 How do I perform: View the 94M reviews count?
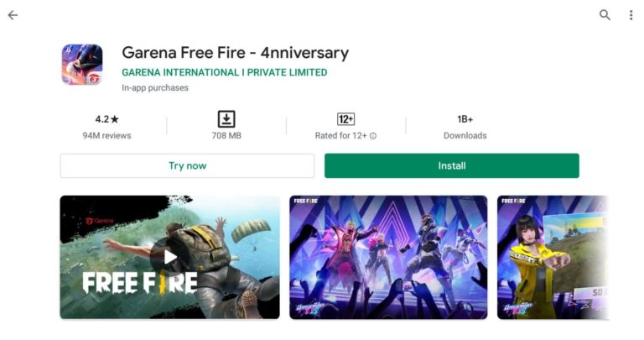106,136
